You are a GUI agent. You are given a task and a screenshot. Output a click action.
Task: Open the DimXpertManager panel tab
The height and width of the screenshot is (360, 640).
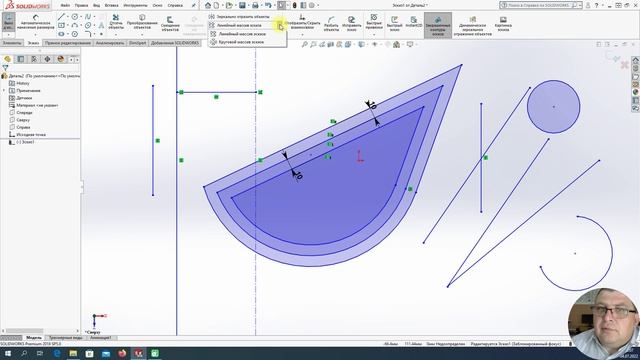pyautogui.click(x=47, y=59)
